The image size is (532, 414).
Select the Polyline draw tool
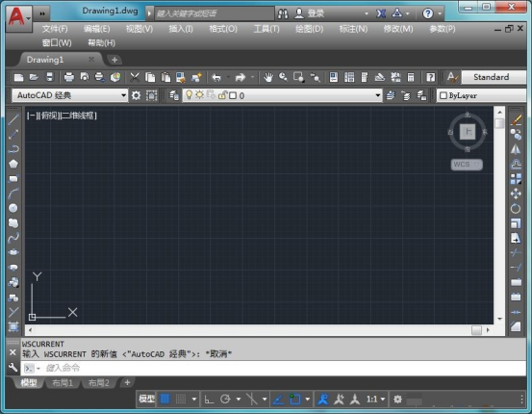click(13, 149)
